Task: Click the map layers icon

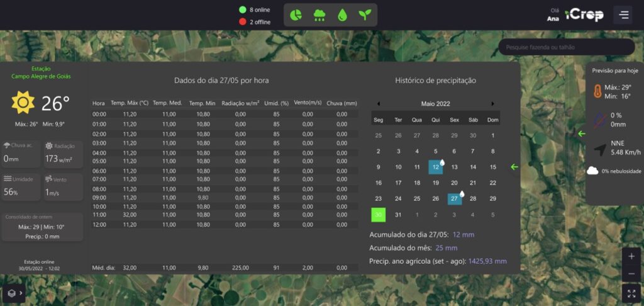Action: (11, 293)
